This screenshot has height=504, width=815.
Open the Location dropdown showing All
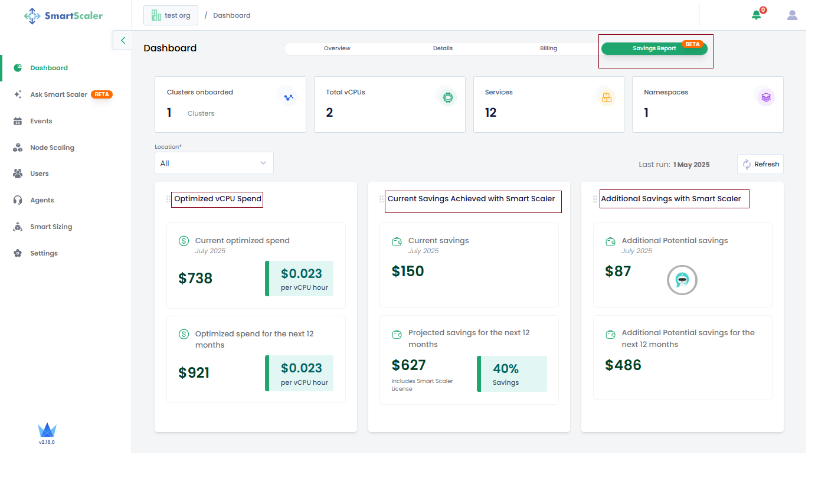pos(214,163)
